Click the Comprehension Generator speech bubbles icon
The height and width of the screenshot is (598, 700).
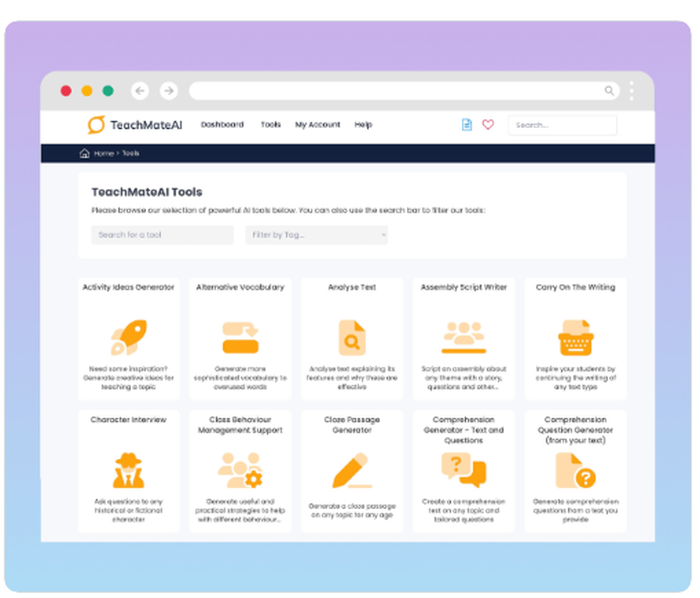[x=464, y=471]
